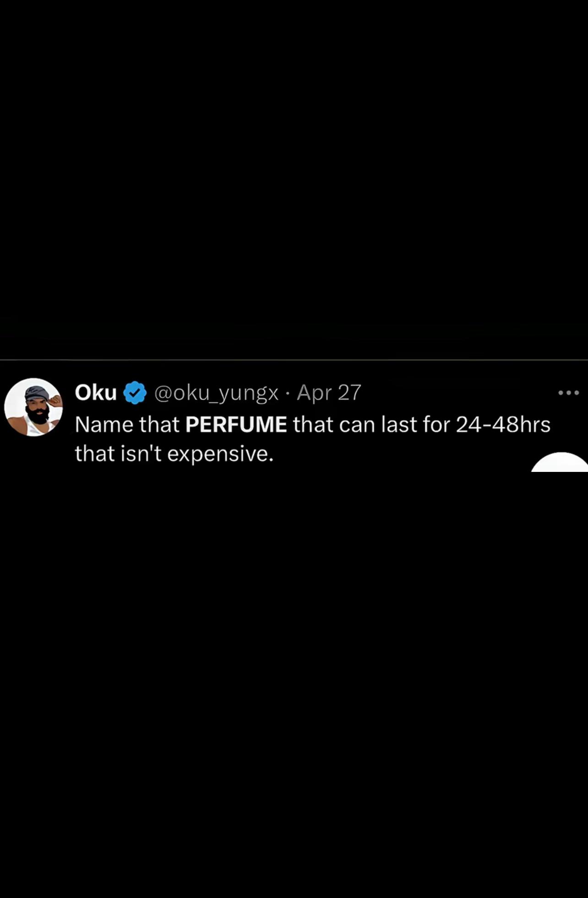Open the @oku_yungx handle link
This screenshot has height=898, width=588.
(216, 393)
